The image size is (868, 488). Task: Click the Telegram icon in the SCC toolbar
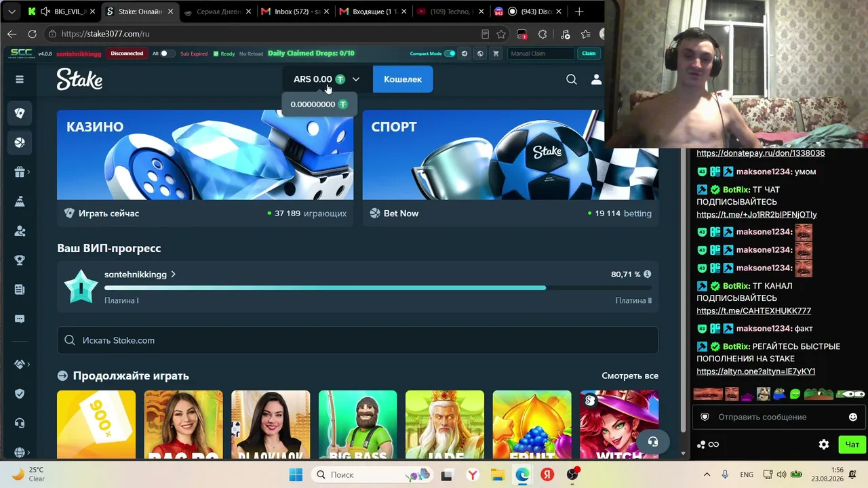click(465, 54)
